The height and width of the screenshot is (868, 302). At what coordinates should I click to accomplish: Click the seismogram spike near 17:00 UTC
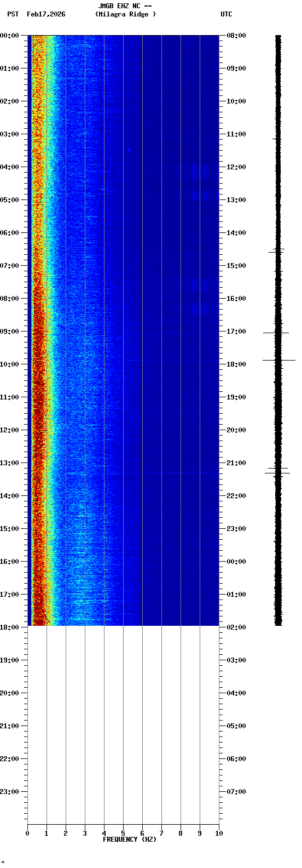(276, 333)
